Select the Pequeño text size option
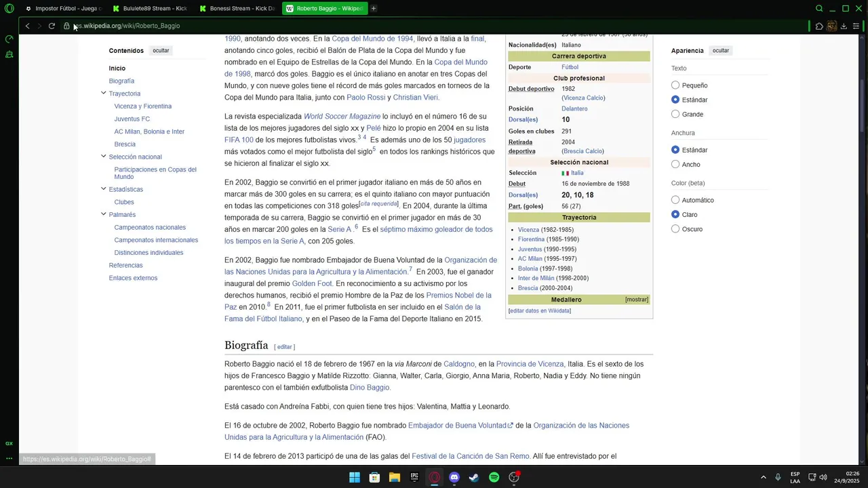This screenshot has height=488, width=868. click(x=675, y=85)
